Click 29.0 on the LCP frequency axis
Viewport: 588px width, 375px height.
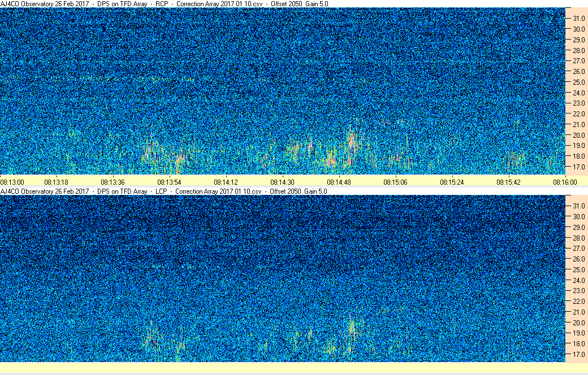click(578, 228)
